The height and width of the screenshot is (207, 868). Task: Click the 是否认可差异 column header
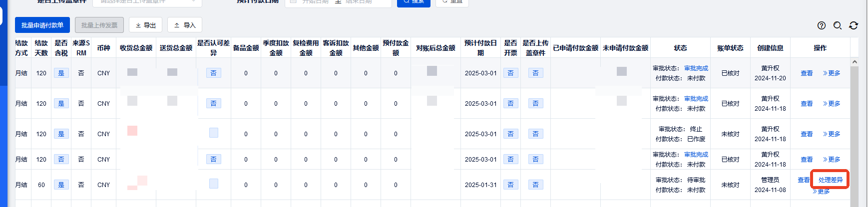[x=213, y=48]
